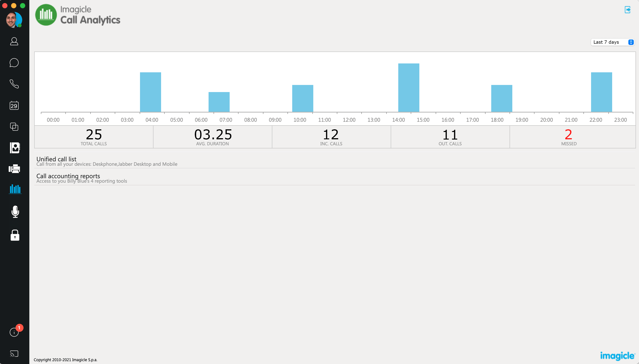Click the lock/security icon in sidebar

tap(14, 235)
